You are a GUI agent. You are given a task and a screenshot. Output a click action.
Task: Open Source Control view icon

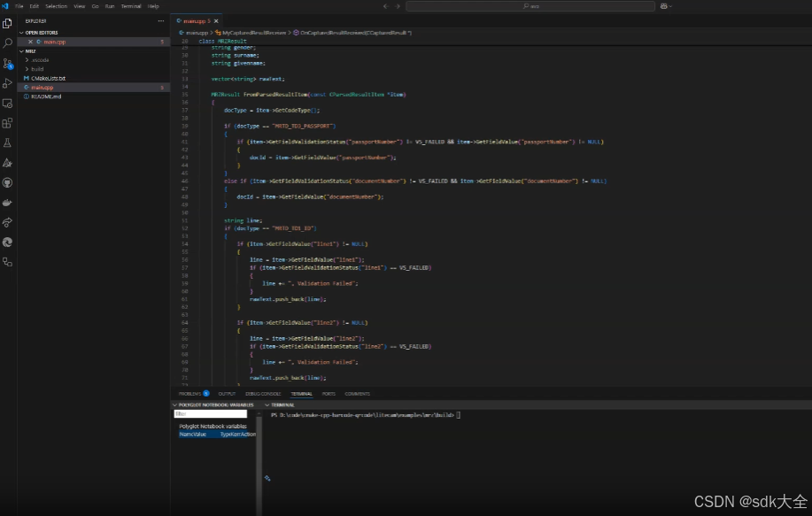point(7,63)
